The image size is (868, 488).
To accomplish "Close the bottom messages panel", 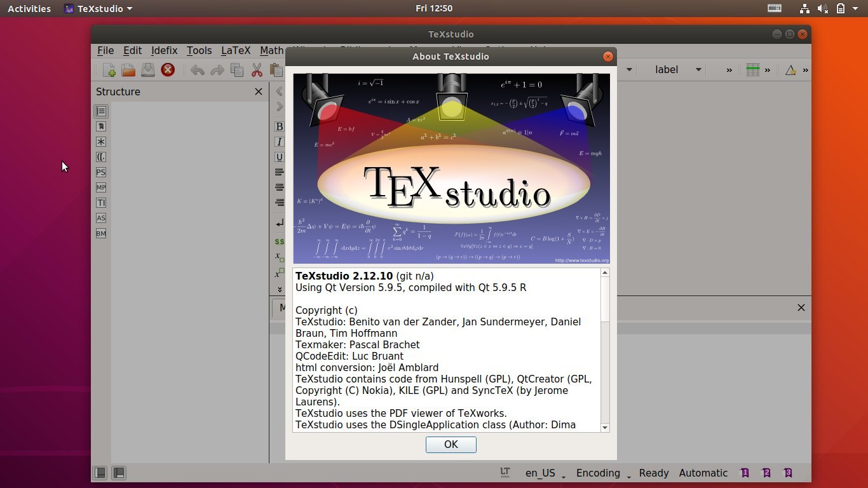I will [x=801, y=308].
